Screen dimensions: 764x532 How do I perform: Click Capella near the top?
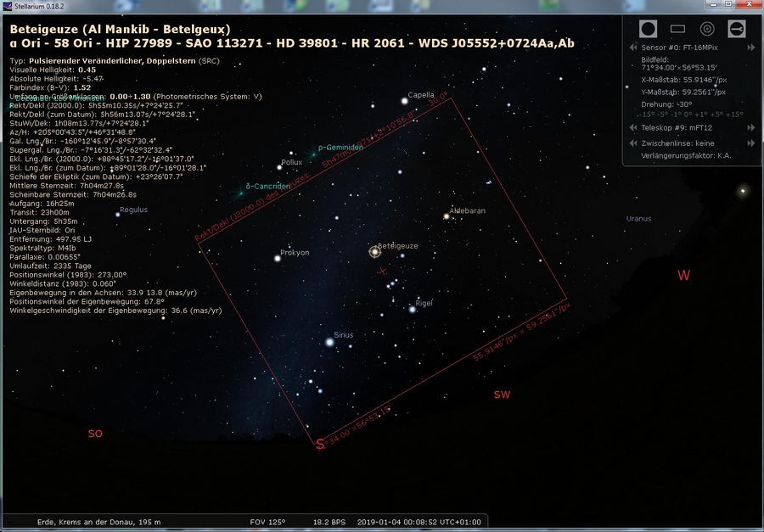[x=405, y=102]
